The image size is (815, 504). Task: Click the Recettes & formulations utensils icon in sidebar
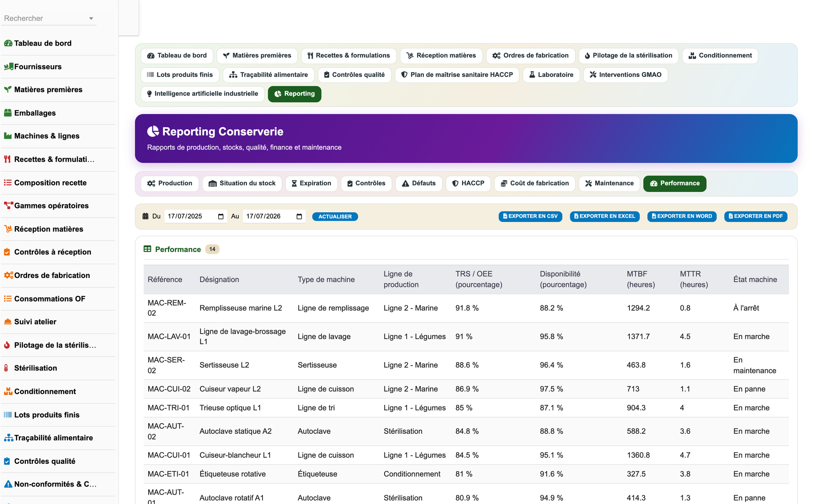coord(8,159)
